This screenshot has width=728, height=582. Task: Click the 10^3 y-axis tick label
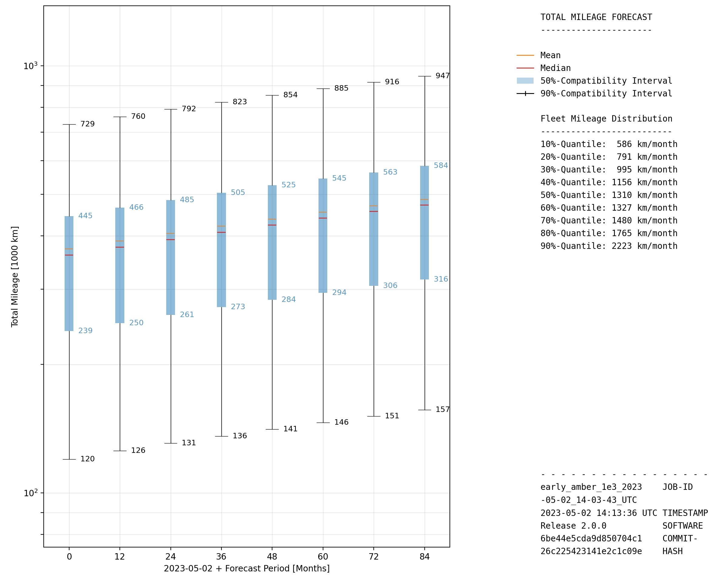click(x=30, y=66)
